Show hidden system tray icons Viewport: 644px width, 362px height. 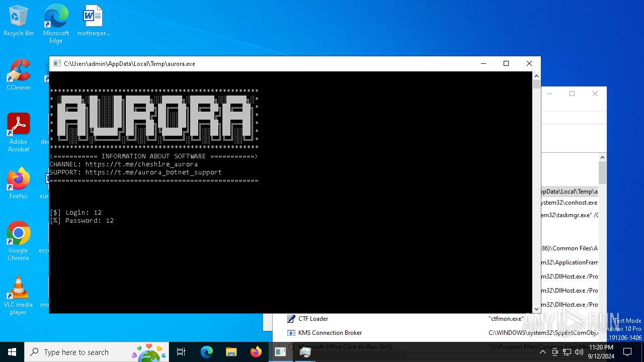point(542,352)
